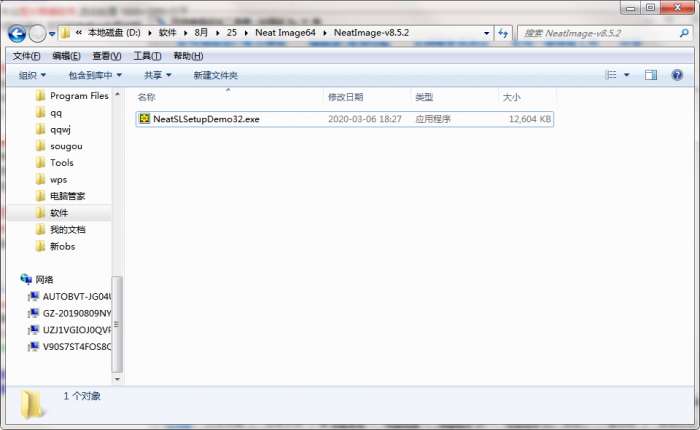Click the 共享 toolbar button

(x=158, y=75)
